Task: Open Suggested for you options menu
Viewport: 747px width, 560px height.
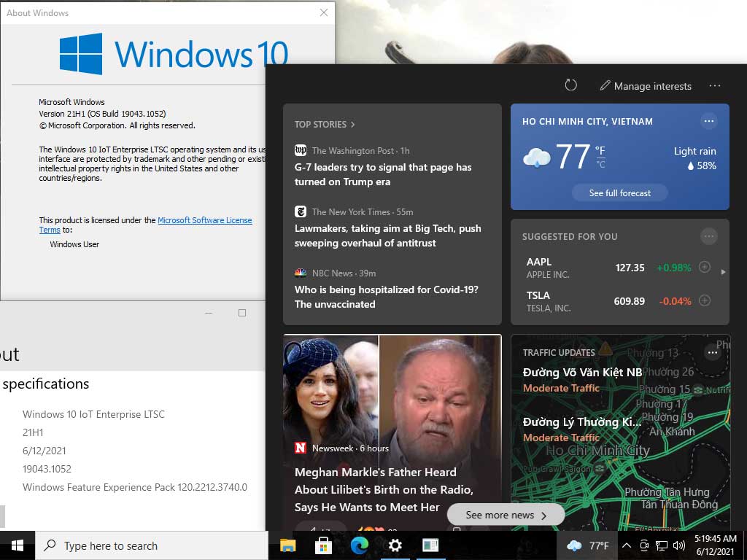Action: click(709, 236)
